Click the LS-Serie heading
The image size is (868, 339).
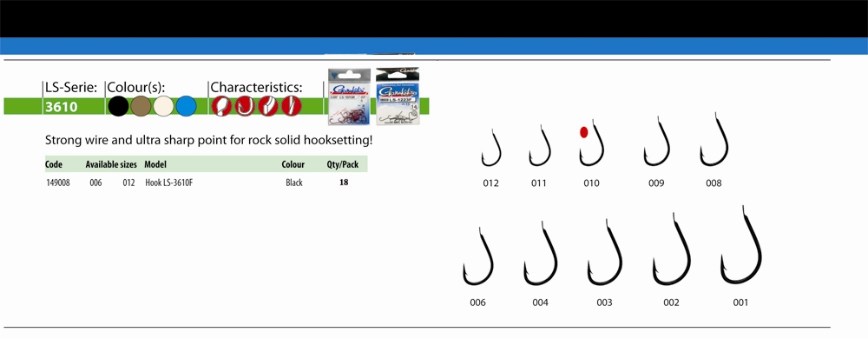[x=71, y=88]
